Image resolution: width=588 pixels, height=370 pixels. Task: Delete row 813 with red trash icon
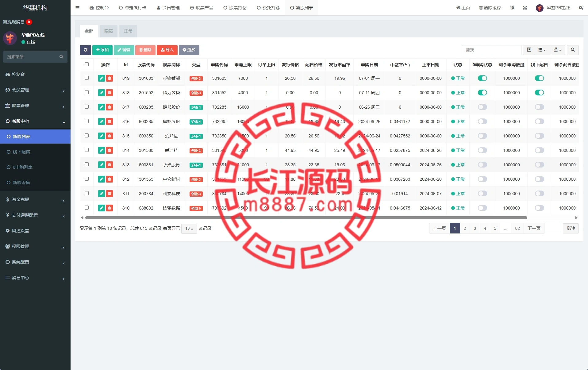[x=110, y=165]
